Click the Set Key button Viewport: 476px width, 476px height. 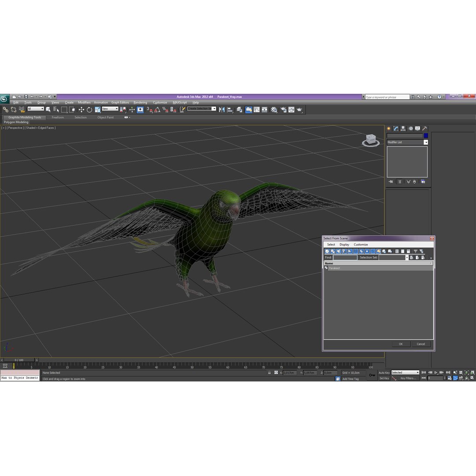(384, 378)
